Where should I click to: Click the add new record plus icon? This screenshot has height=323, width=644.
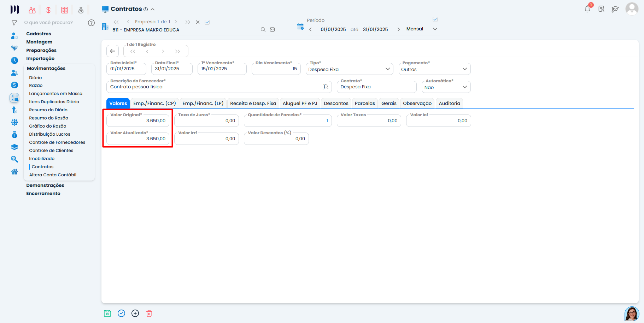(x=135, y=313)
